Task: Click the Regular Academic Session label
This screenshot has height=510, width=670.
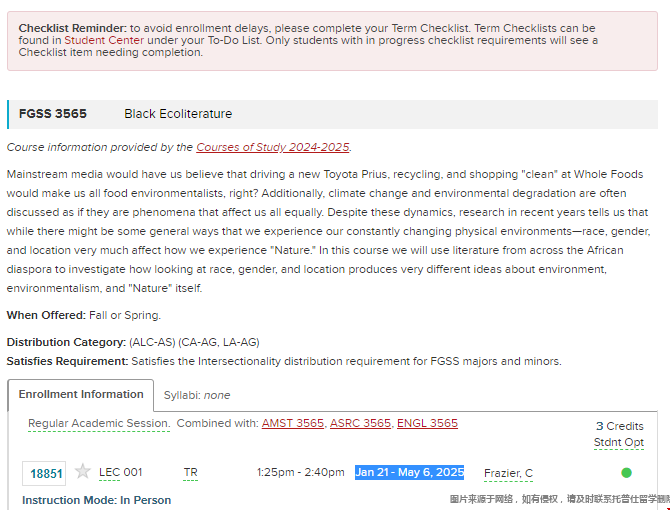Action: click(x=99, y=423)
